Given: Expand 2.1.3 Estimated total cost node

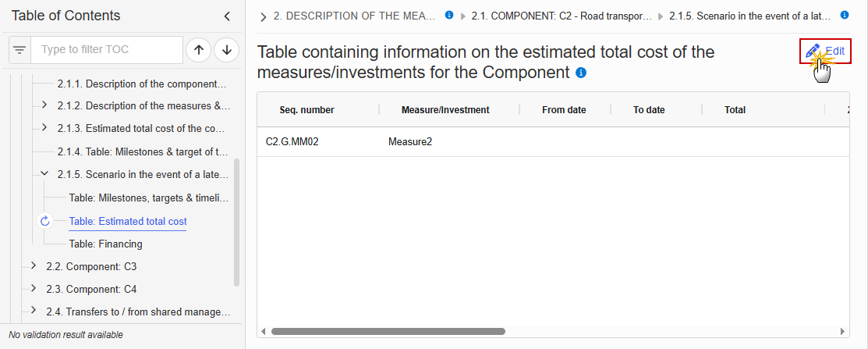Looking at the screenshot, I should pos(44,127).
